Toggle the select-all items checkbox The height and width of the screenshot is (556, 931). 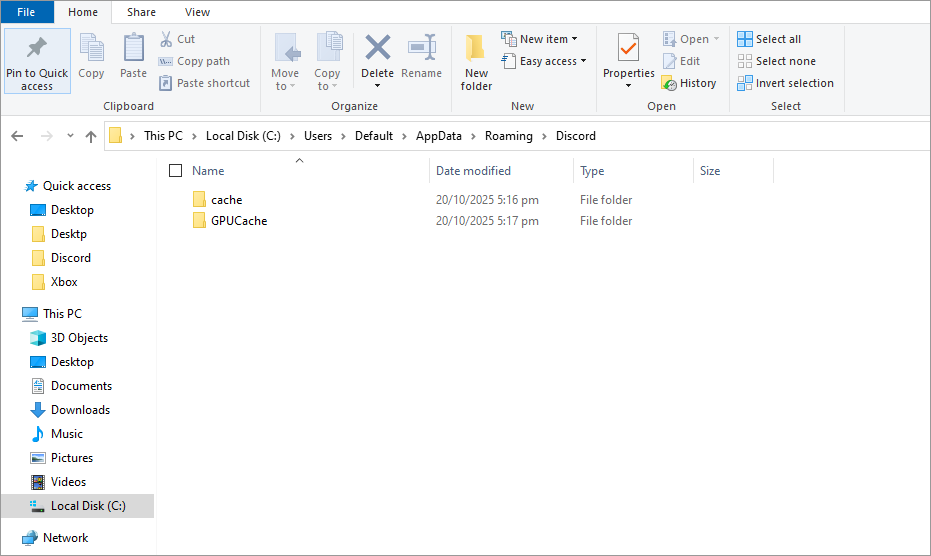(175, 171)
